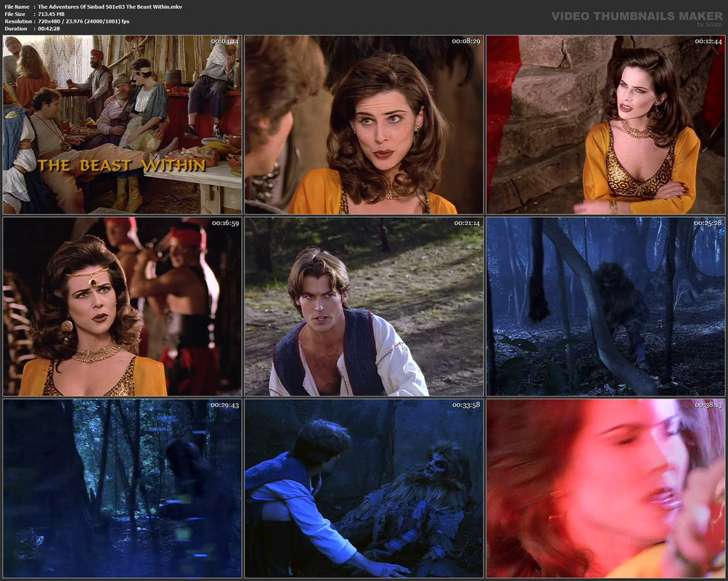Open the thumbnail stamped 00:29:43
Viewport: 728px width, 581px height.
tap(122, 488)
